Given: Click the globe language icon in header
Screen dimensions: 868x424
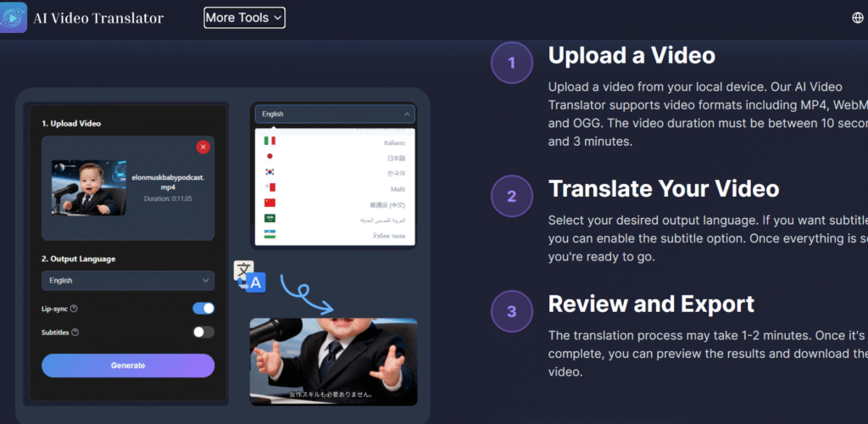Looking at the screenshot, I should pos(857,18).
